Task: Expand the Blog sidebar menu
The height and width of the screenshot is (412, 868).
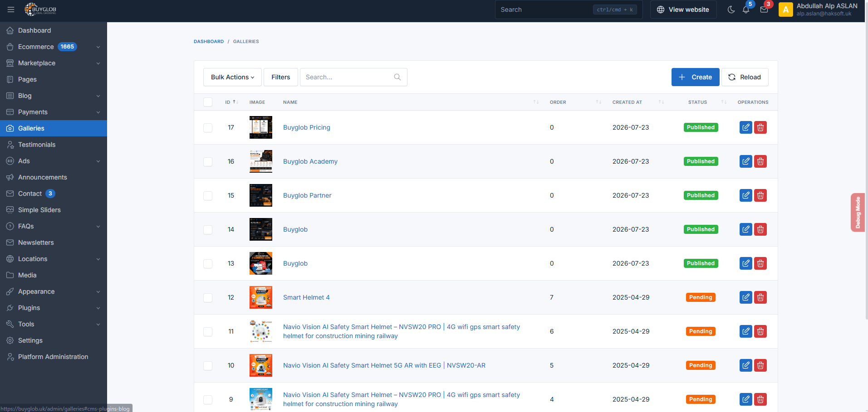Action: coord(54,96)
